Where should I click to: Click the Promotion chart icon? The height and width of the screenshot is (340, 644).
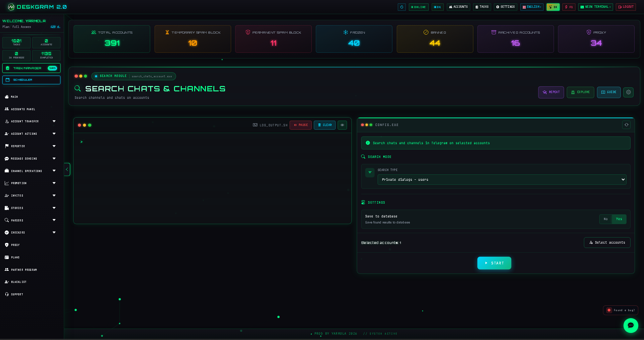7,183
